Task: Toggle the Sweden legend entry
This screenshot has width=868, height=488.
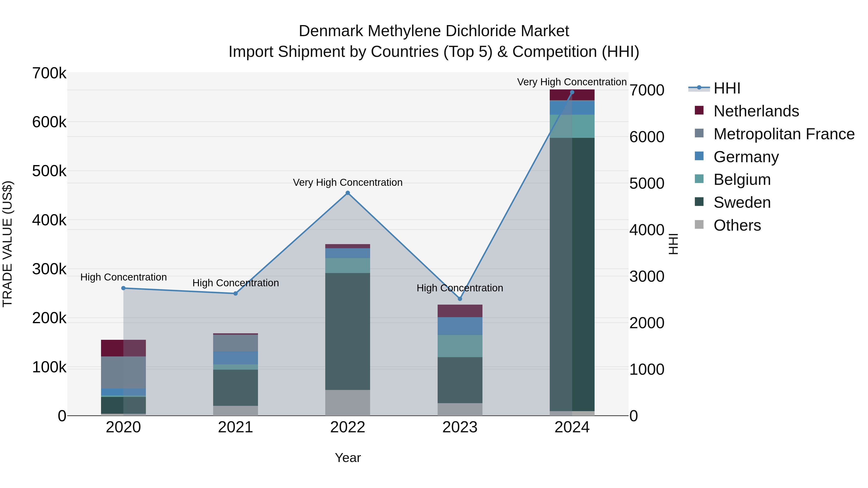Action: pos(732,202)
